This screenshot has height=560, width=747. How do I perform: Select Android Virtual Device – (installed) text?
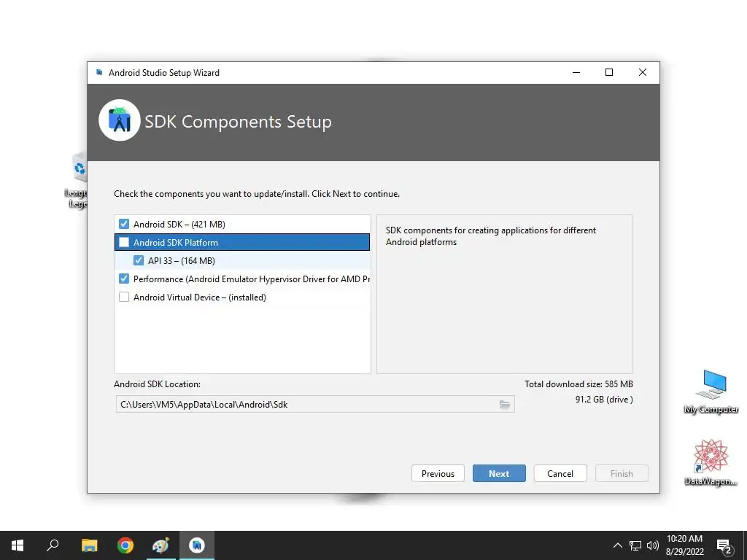200,297
